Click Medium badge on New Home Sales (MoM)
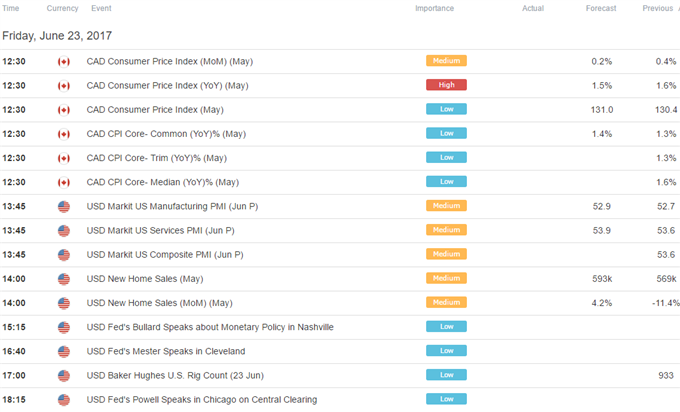 pyautogui.click(x=446, y=302)
